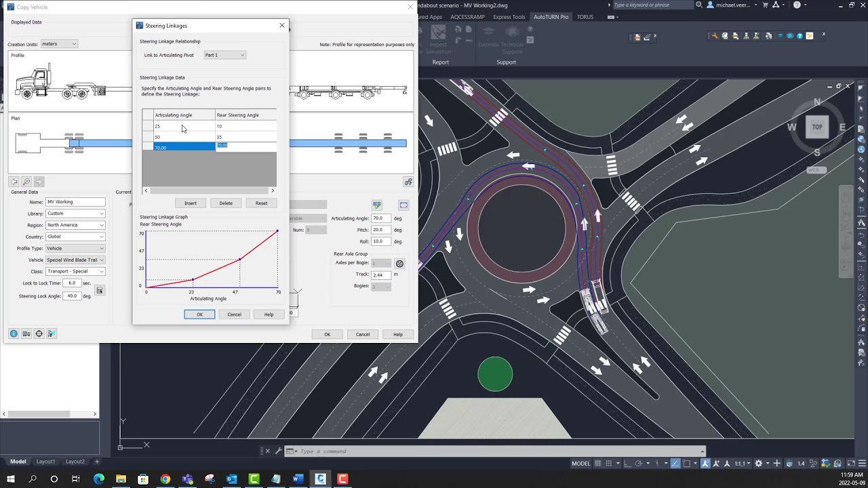Toggle the grid display icon in status bar

[598, 464]
